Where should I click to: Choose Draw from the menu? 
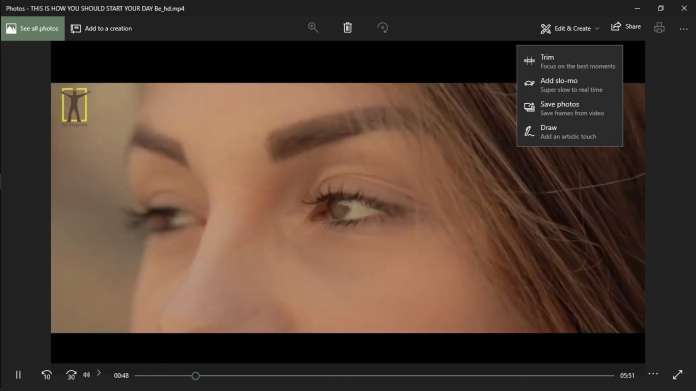click(570, 132)
